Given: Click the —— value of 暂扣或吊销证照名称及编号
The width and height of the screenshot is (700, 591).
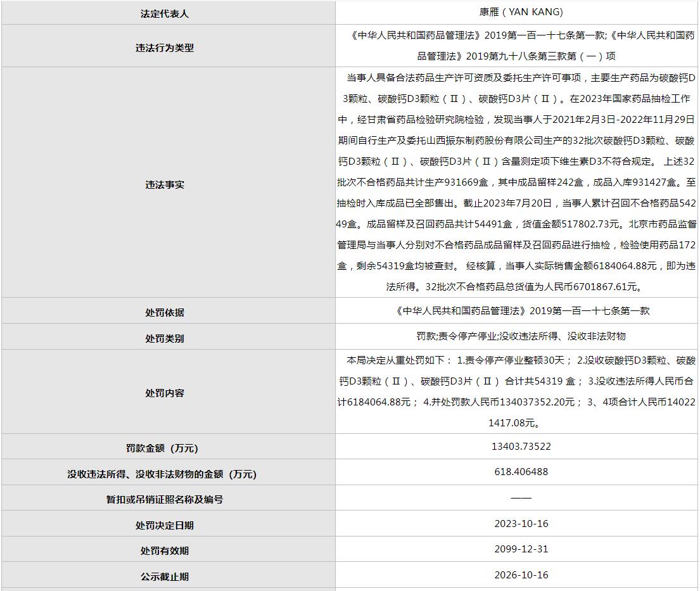Looking at the screenshot, I should pos(521,498).
